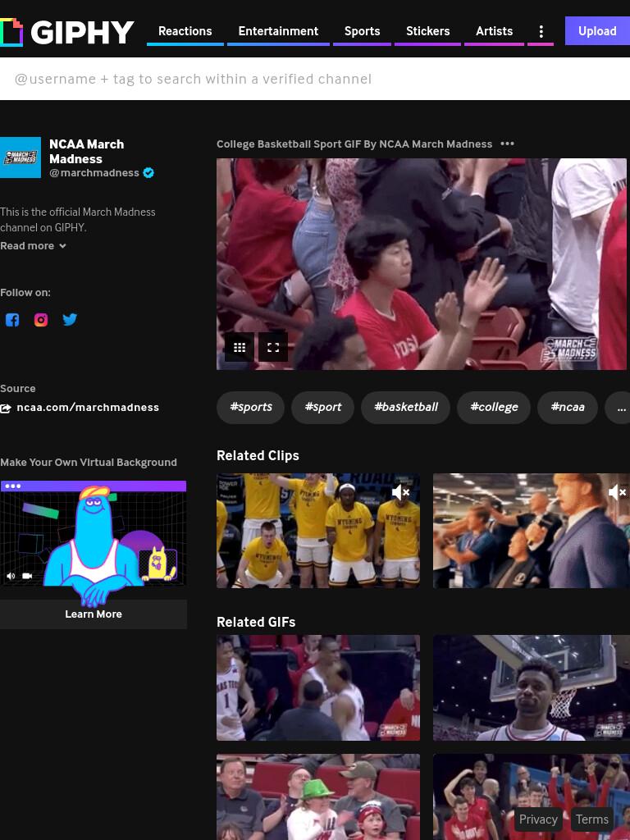Viewport: 630px width, 840px height.
Task: Open the Wyoming players related clip
Action: 318,531
